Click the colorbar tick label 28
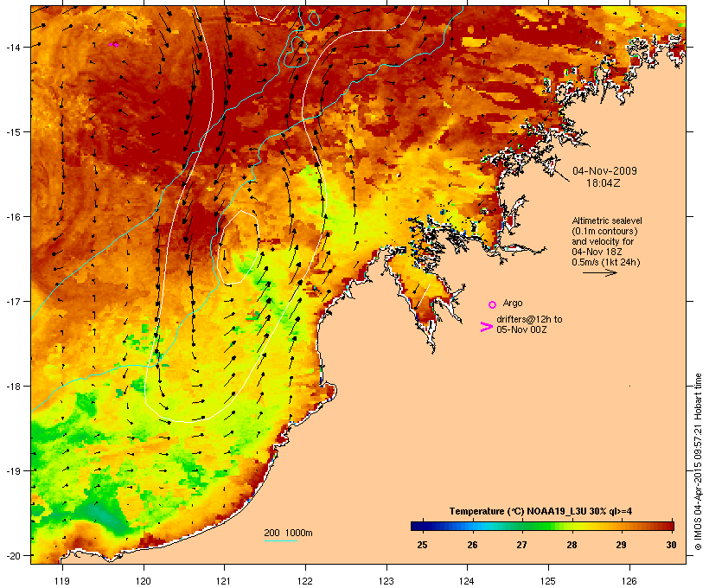This screenshot has height=588, width=709. [572, 545]
